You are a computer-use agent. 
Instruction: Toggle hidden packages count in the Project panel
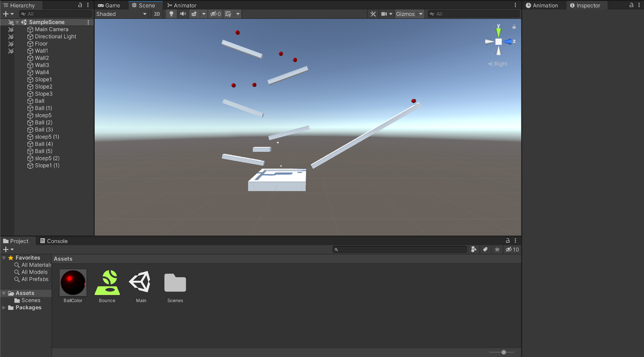tap(512, 249)
